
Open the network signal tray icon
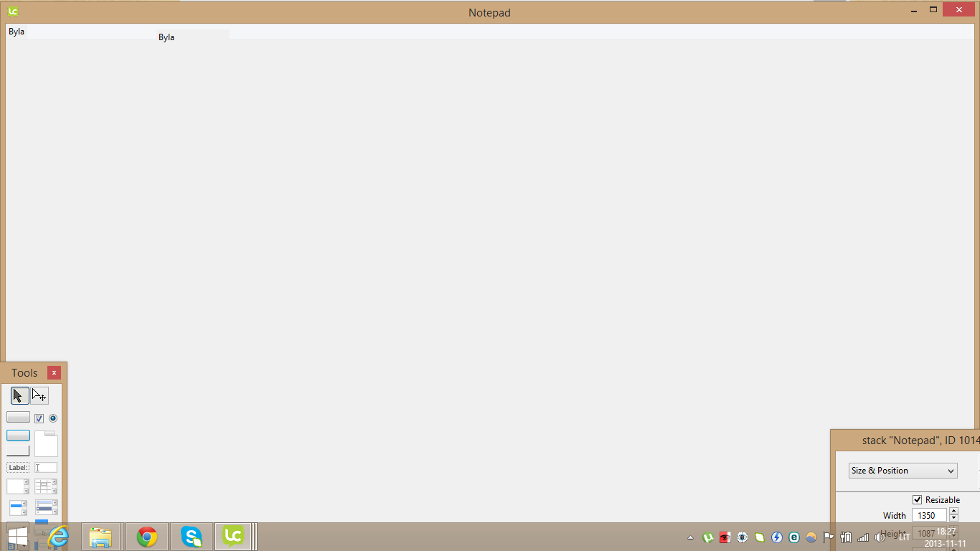[863, 537]
